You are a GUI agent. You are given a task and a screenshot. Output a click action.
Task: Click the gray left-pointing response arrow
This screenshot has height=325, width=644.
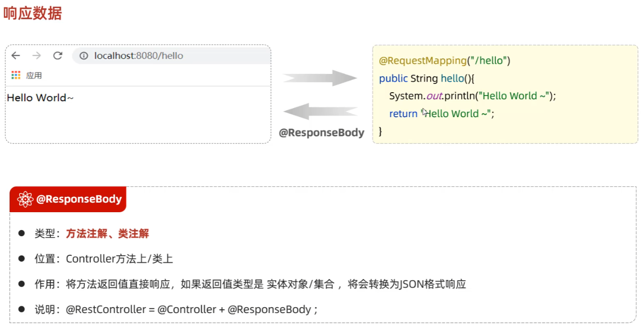[x=320, y=111]
